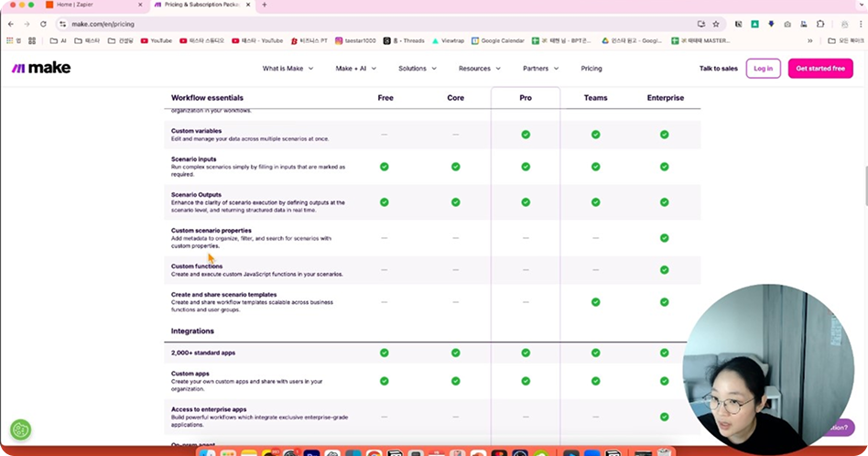Open the YouTube bookmark
868x456 pixels.
(x=156, y=40)
